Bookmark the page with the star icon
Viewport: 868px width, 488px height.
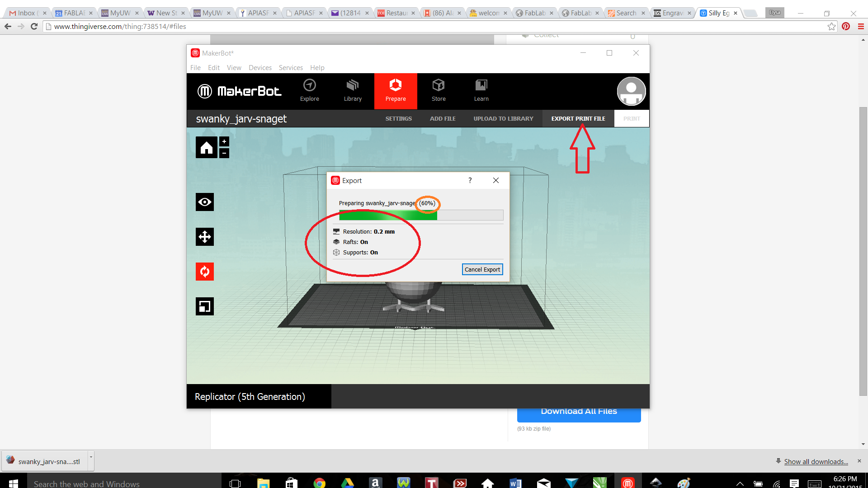(831, 26)
